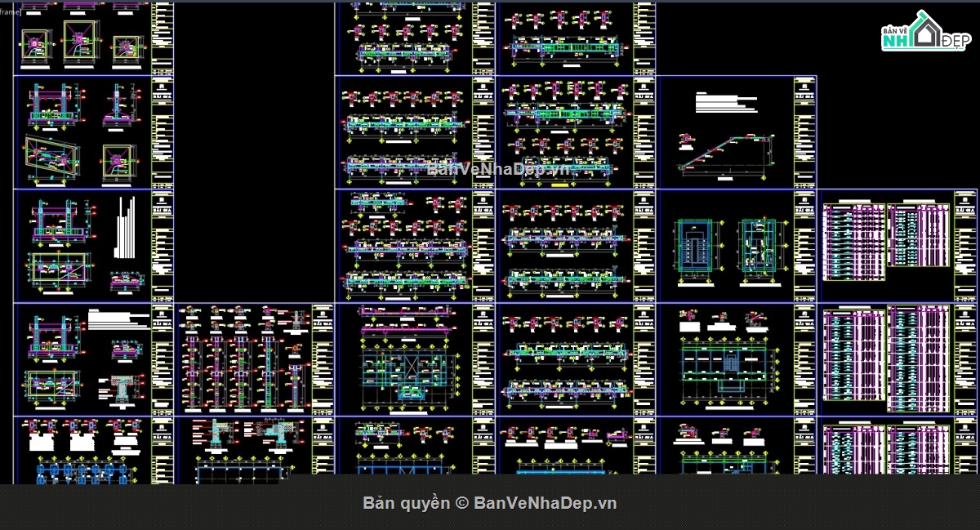Pick the largest square footing plan in the top-left sheet
Image resolution: width=980 pixels, height=530 pixels.
80,40
